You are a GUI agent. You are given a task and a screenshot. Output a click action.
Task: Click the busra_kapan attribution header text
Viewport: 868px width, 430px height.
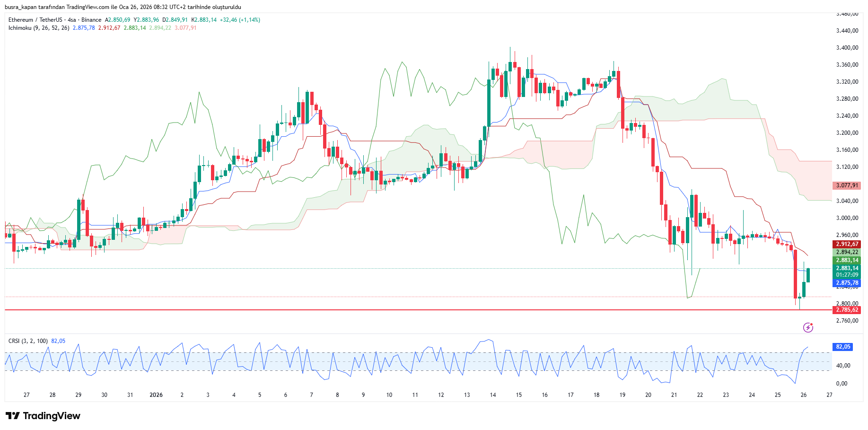[123, 7]
